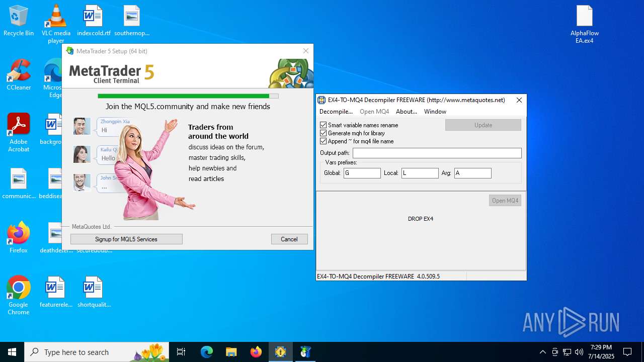The height and width of the screenshot is (362, 644).
Task: Select the indexcold.rtf document icon
Action: (x=94, y=21)
